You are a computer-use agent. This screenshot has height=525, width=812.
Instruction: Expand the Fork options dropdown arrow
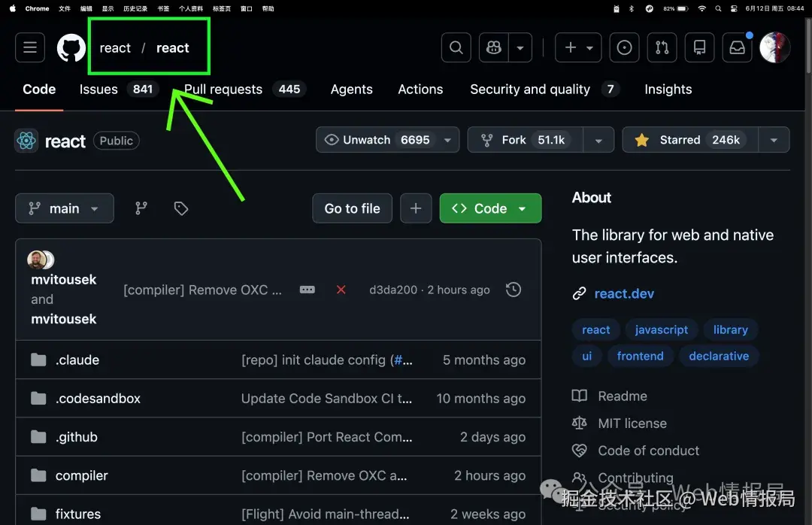pos(598,141)
